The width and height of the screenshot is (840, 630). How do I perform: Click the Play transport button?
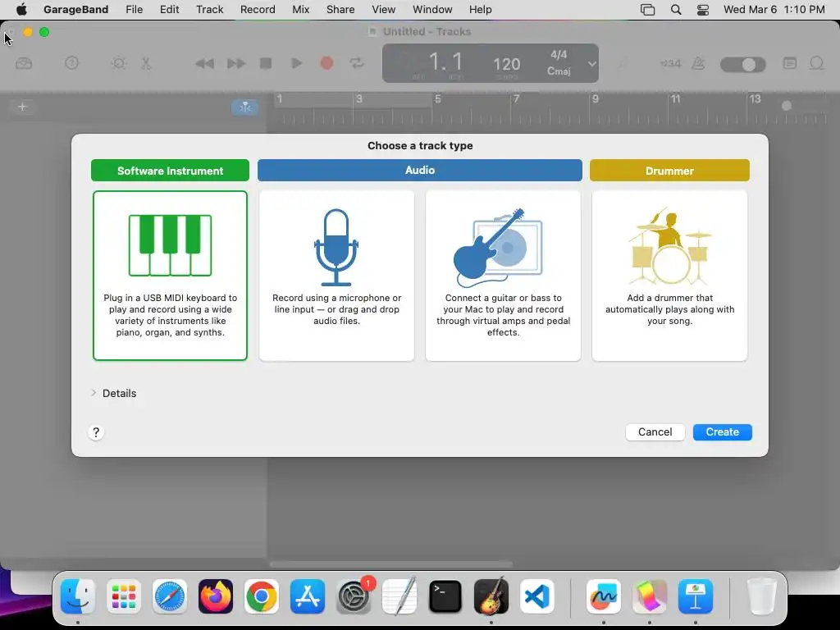pyautogui.click(x=296, y=63)
